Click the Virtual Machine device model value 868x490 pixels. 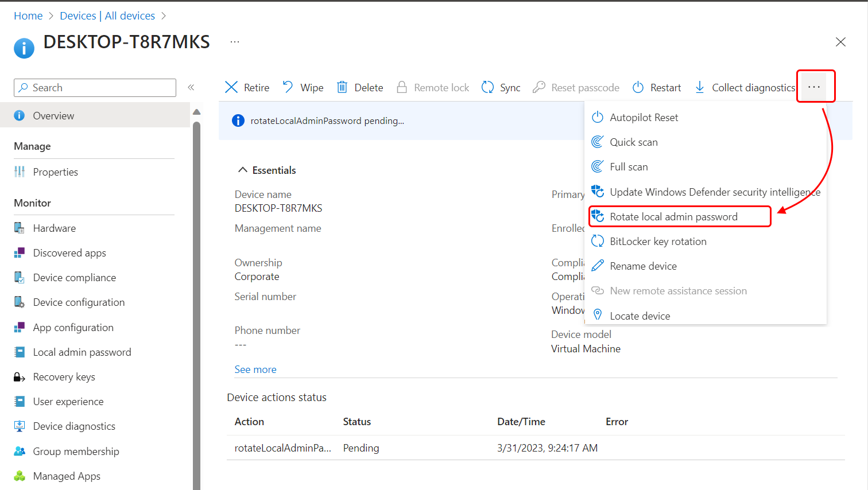pos(586,348)
